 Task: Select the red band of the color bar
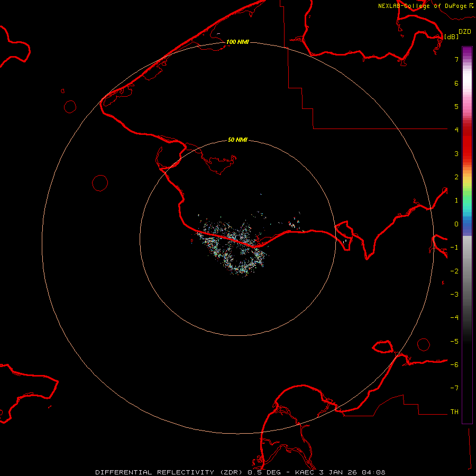[x=467, y=143]
